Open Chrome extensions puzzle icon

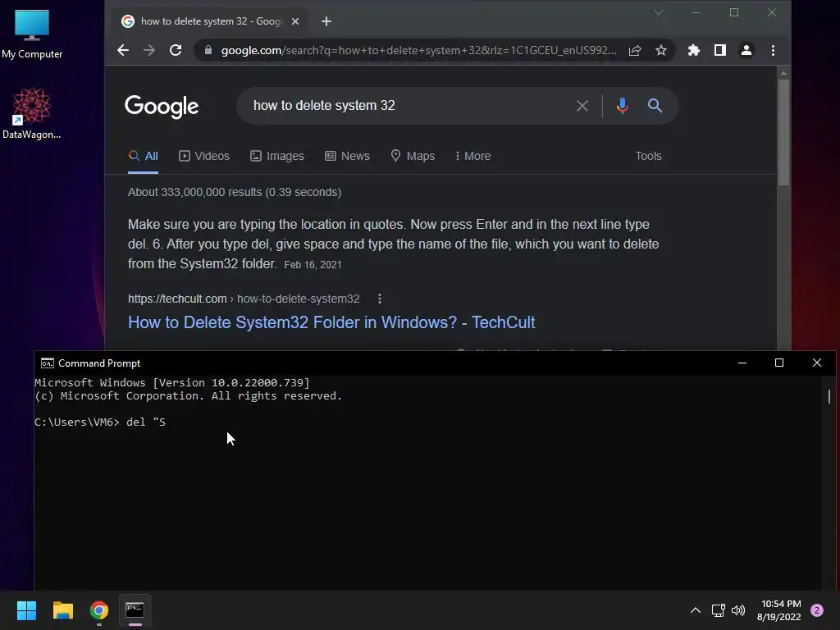[x=694, y=50]
